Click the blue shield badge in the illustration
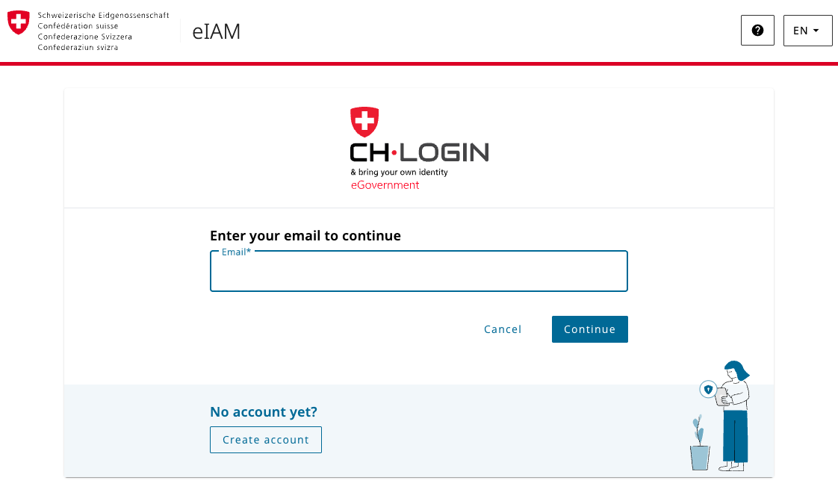Image resolution: width=838 pixels, height=504 pixels. tap(708, 389)
